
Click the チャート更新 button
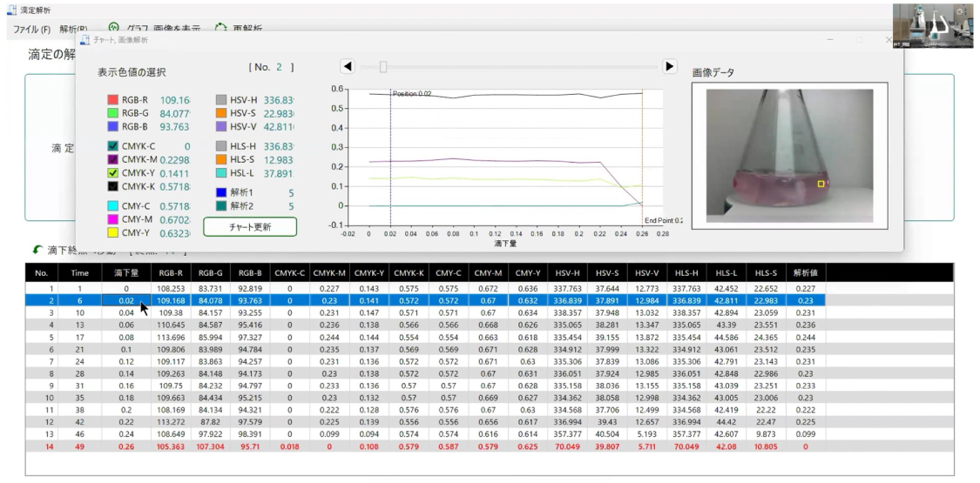click(x=250, y=226)
